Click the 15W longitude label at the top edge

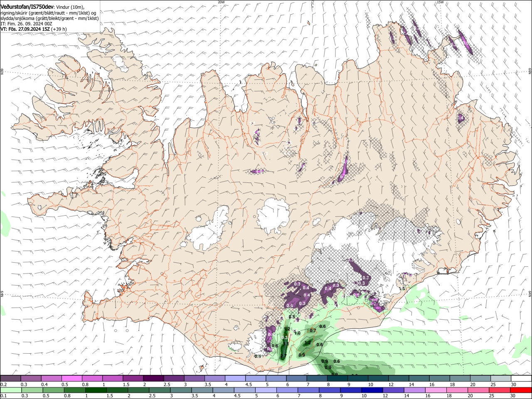pyautogui.click(x=440, y=2)
